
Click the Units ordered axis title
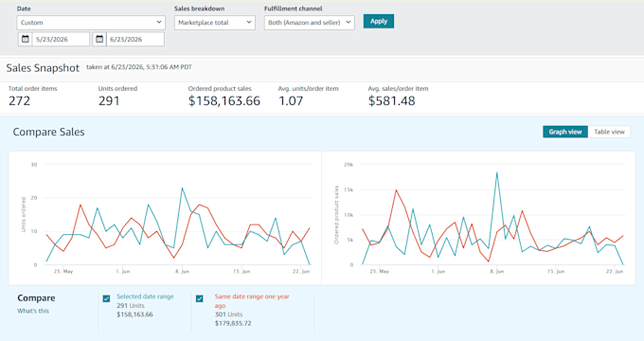[24, 214]
